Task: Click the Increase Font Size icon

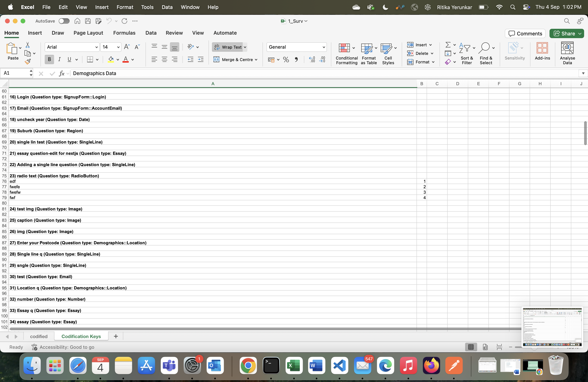Action: tap(127, 47)
